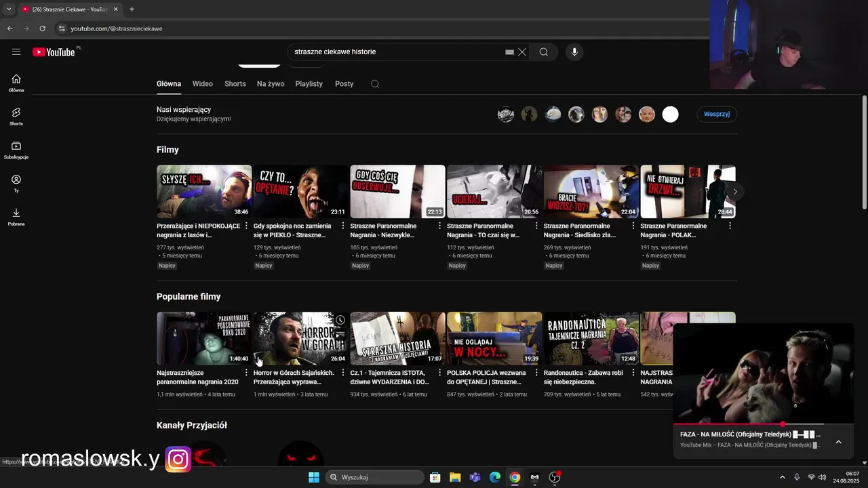Open the browser tab search dropdown
This screenshot has height=488, width=868.
coord(9,9)
